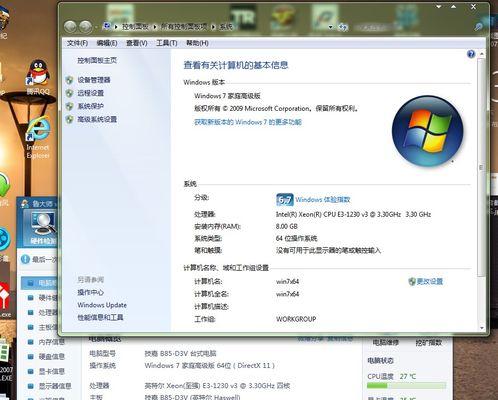Click the 内存信息 icon in the 鲁大师 sidebar

pyautogui.click(x=30, y=342)
